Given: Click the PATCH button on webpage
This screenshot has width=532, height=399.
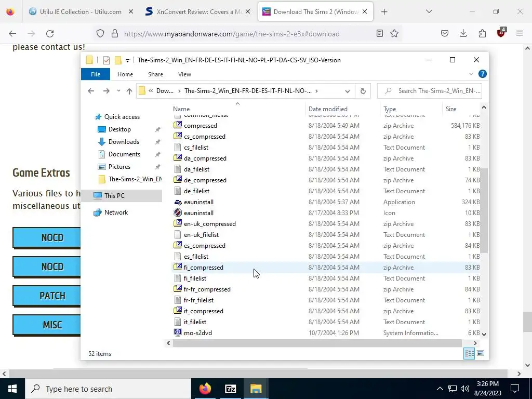Looking at the screenshot, I should pyautogui.click(x=47, y=296).
